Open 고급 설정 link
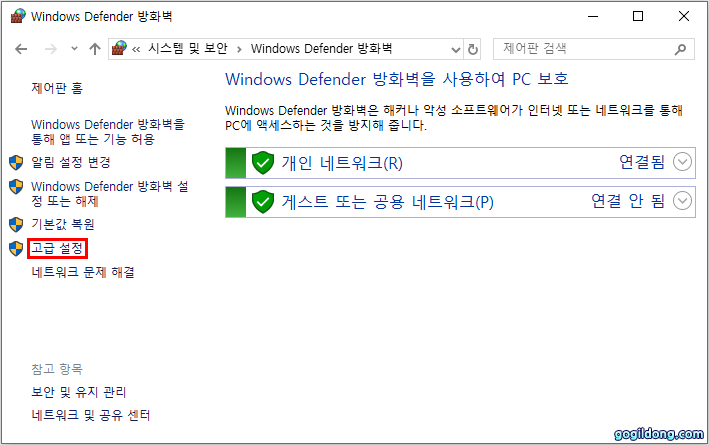Image resolution: width=709 pixels, height=445 pixels. pyautogui.click(x=57, y=248)
